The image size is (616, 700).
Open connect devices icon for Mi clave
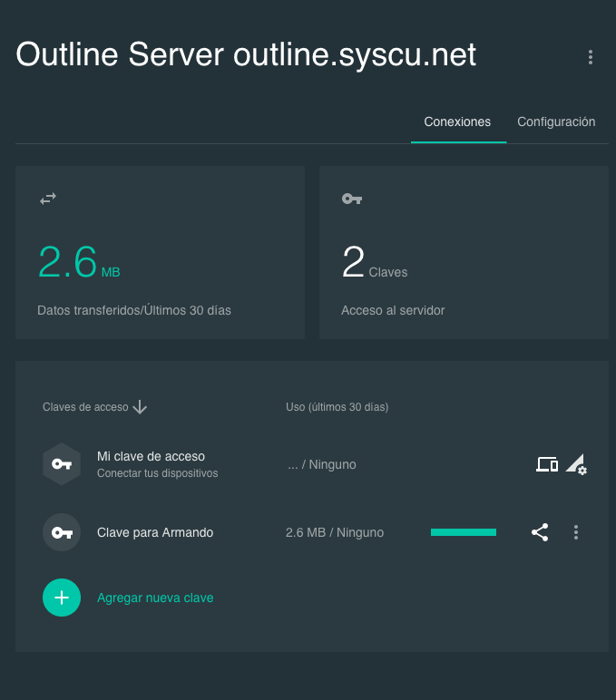pos(547,464)
